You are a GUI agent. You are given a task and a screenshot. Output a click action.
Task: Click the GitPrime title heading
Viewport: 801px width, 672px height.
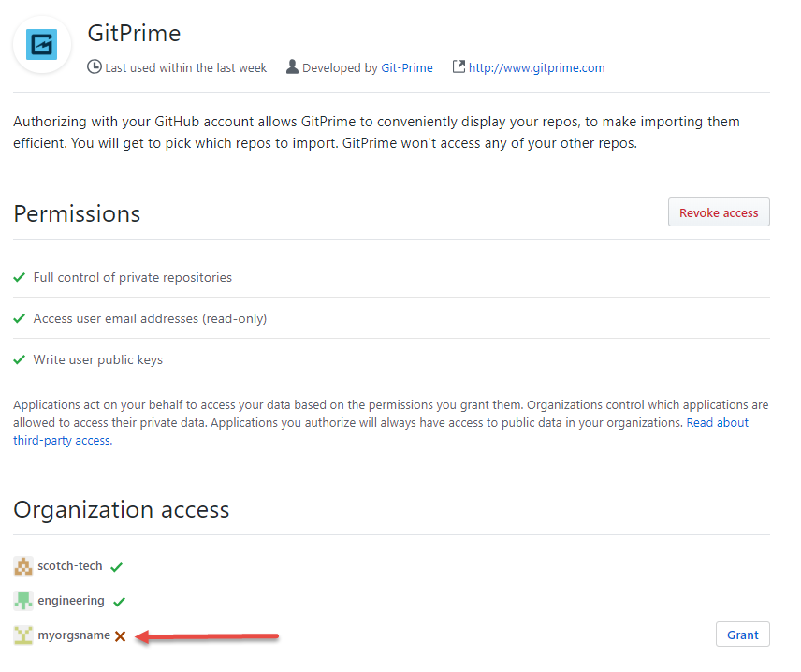point(134,33)
